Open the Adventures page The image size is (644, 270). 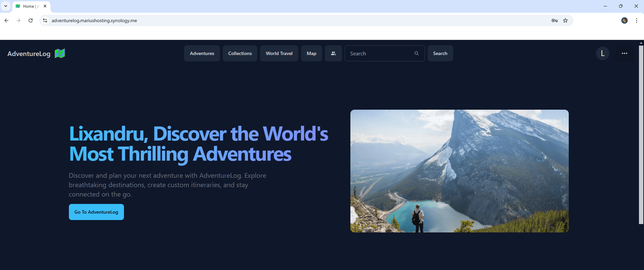202,53
